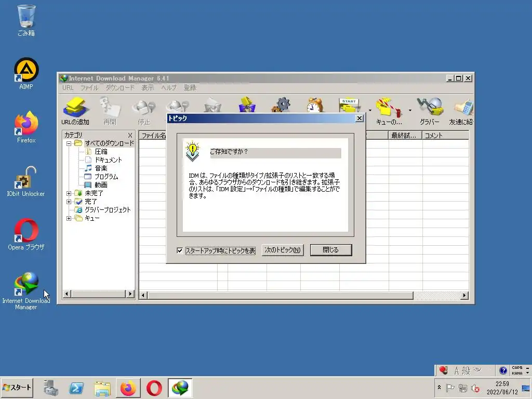Open the 表示 menu

(x=148, y=87)
